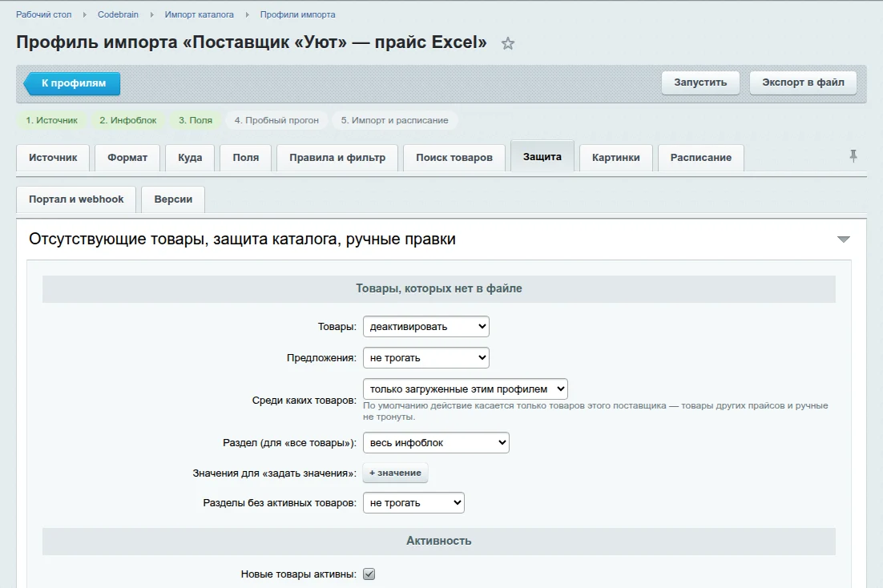Viewport: 883px width, 588px height.
Task: Open the «Товары» dropdown set to деактивировать
Action: 425,327
